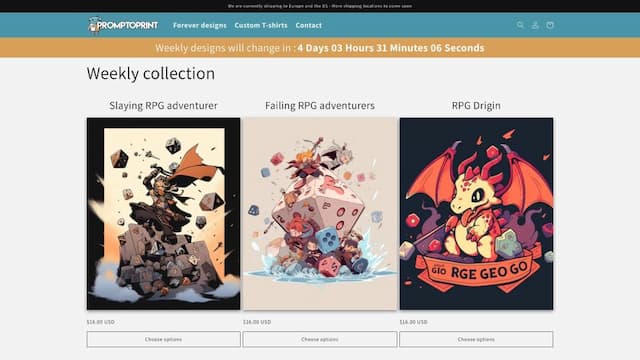The image size is (640, 360).
Task: Click the Failing RPG adventurers title
Action: click(320, 105)
